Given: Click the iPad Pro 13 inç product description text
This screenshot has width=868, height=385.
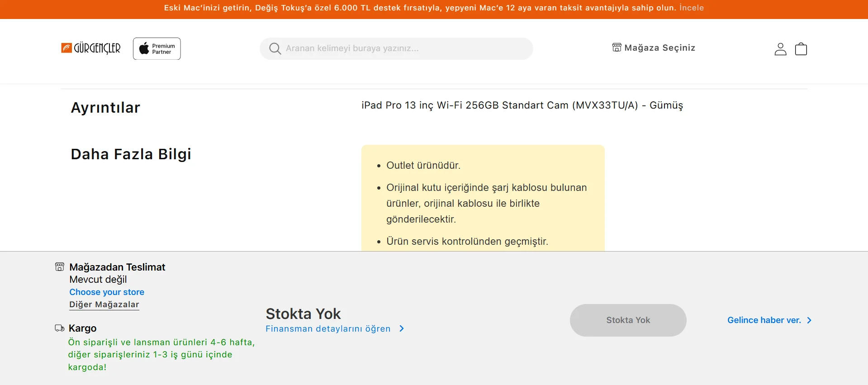Looking at the screenshot, I should tap(522, 105).
